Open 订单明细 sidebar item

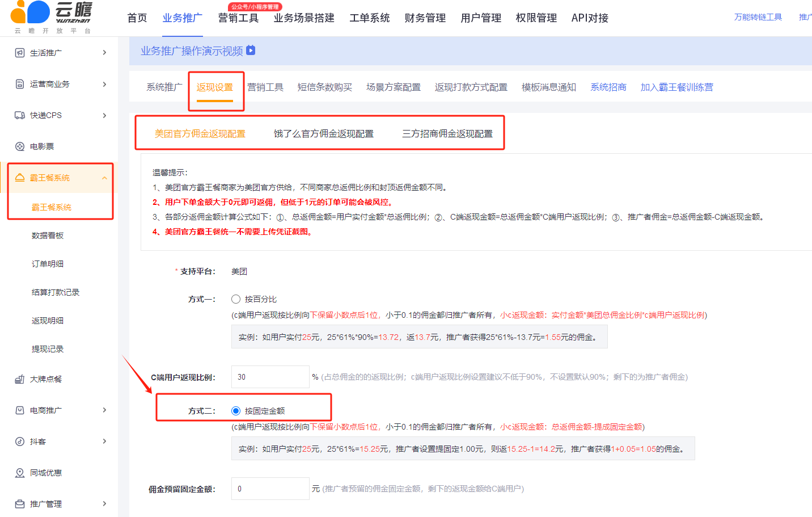pos(48,264)
